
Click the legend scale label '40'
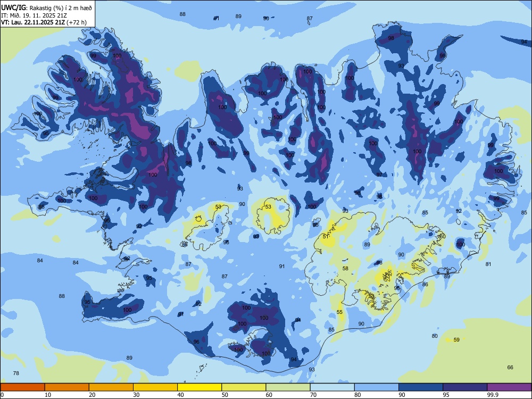pos(180,395)
